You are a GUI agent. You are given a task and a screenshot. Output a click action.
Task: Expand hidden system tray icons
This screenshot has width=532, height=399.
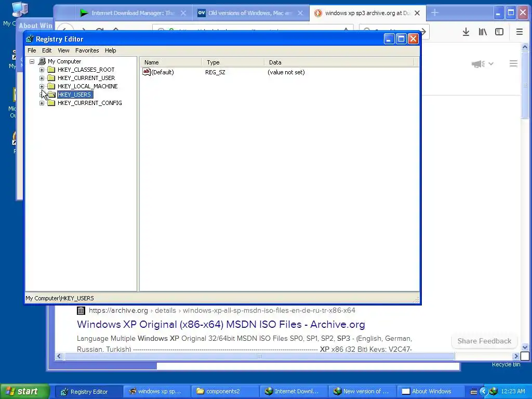[484, 392]
